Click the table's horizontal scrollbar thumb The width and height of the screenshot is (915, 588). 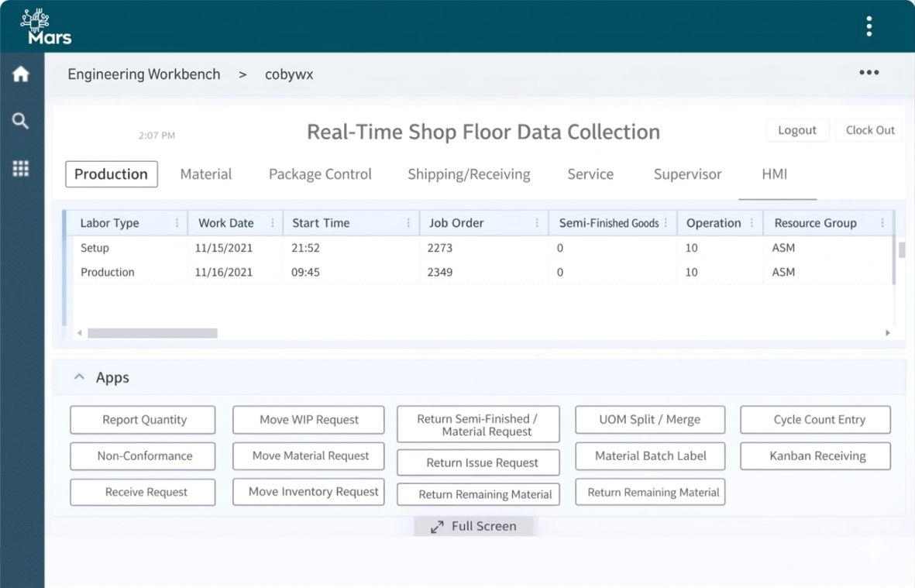(x=152, y=333)
